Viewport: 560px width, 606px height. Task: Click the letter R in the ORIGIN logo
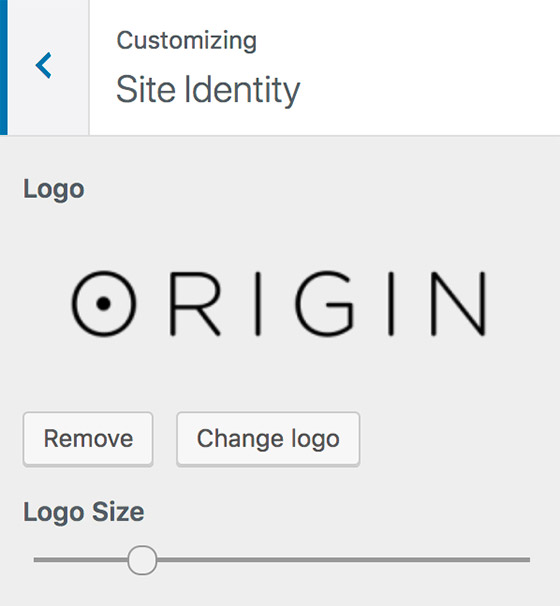pos(195,303)
